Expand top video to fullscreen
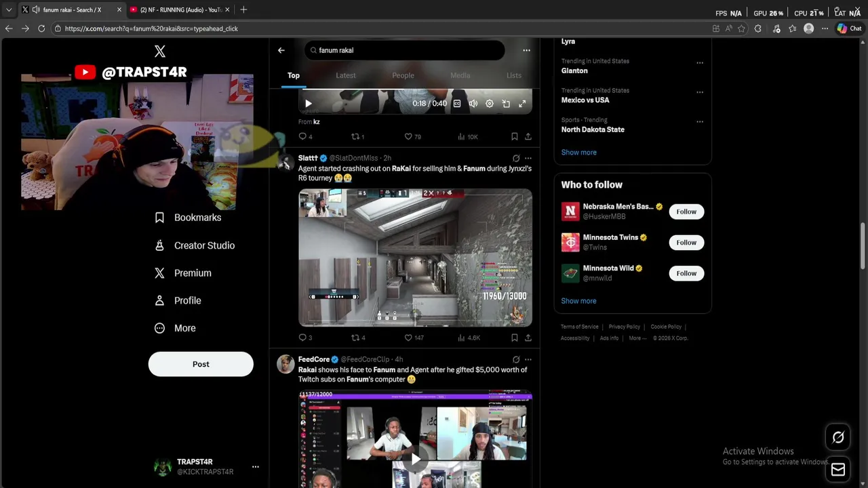The image size is (868, 488). click(x=522, y=104)
